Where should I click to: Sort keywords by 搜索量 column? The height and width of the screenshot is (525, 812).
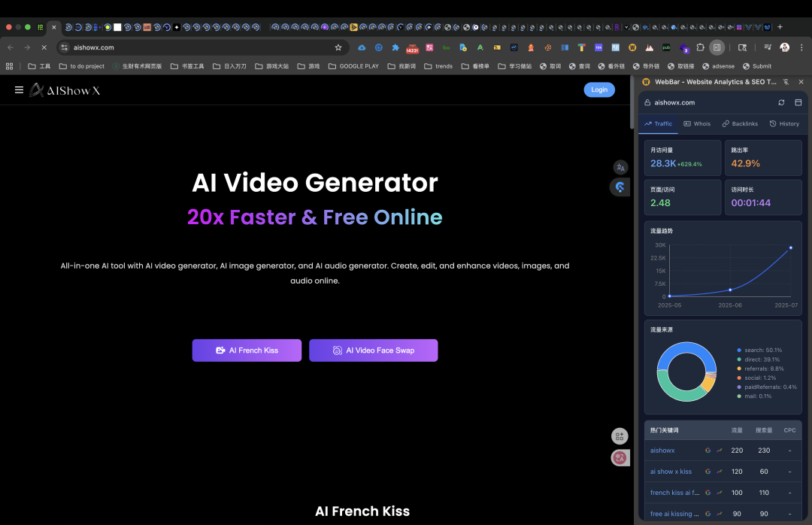(764, 430)
